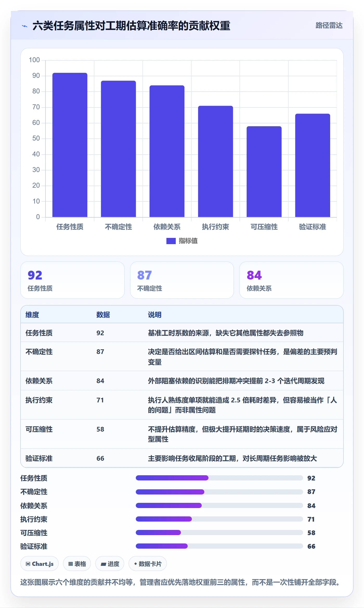This screenshot has height=608, width=364.
Task: Select the 任务性质 bar in the chart
Action: click(x=70, y=145)
